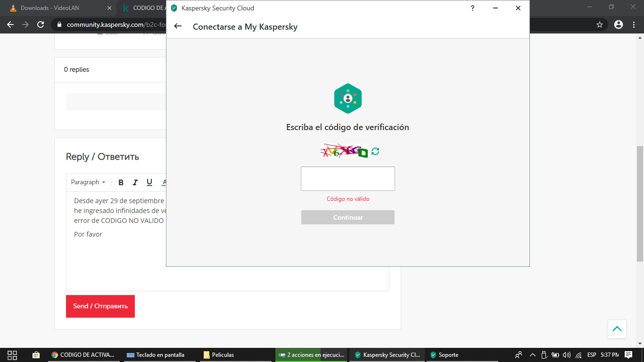Switch to Chrome CODIGO DE ACTIVA... taskbar item
This screenshot has height=362, width=644.
83,355
